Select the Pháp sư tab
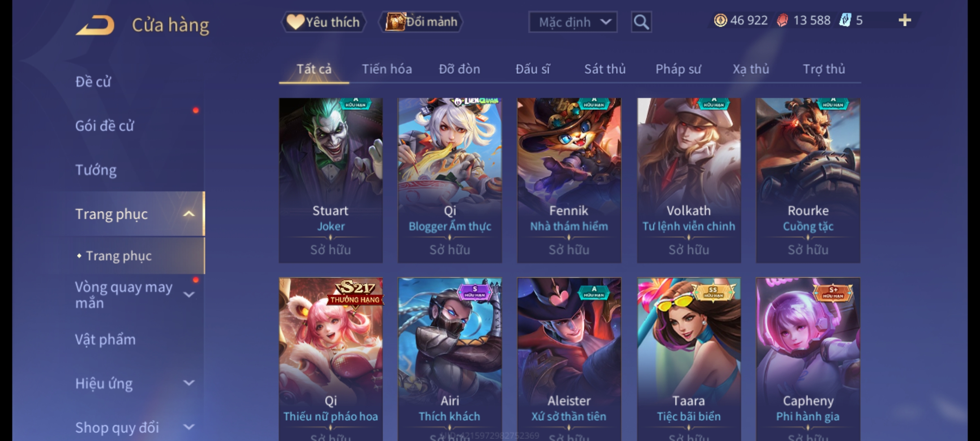This screenshot has height=441, width=980. coord(678,69)
